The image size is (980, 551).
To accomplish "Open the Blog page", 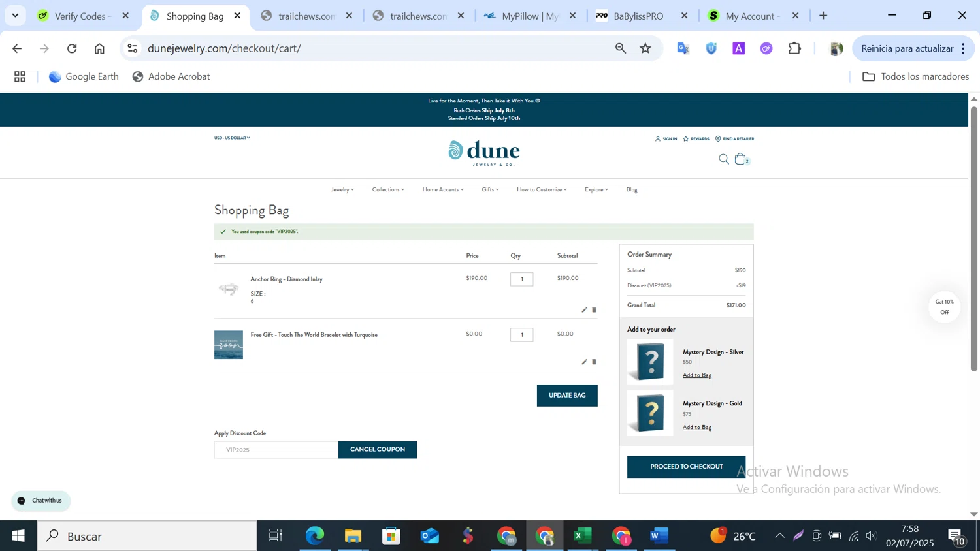I will click(x=632, y=189).
